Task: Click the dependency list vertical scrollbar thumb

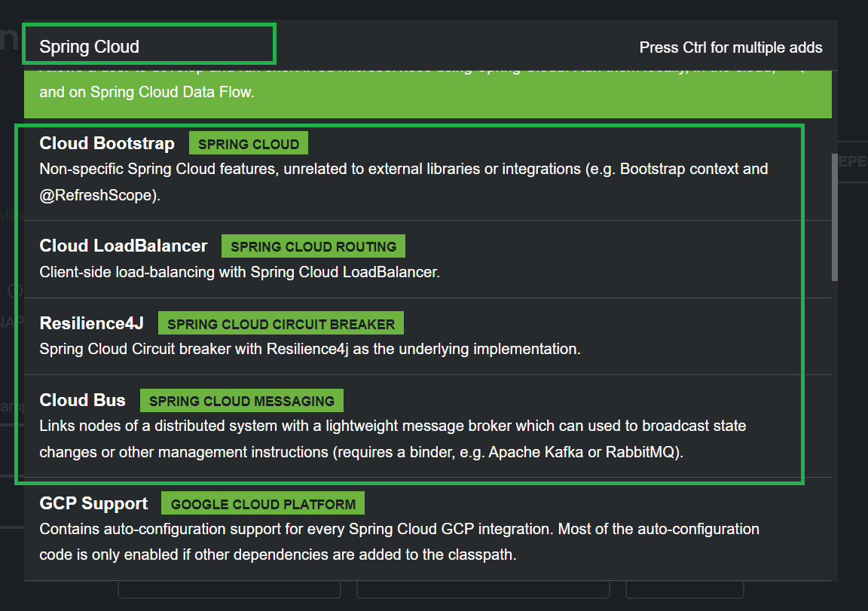Action: tap(834, 217)
